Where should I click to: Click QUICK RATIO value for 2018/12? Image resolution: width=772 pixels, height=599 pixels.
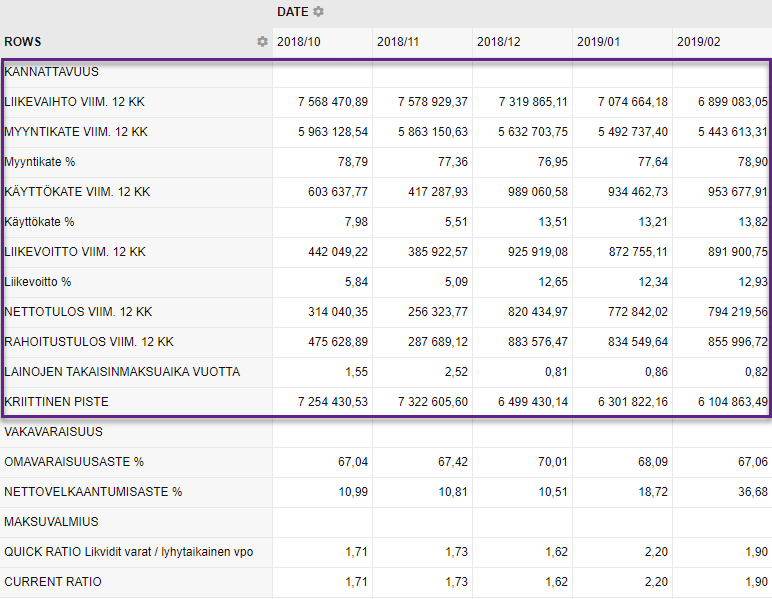(x=556, y=552)
